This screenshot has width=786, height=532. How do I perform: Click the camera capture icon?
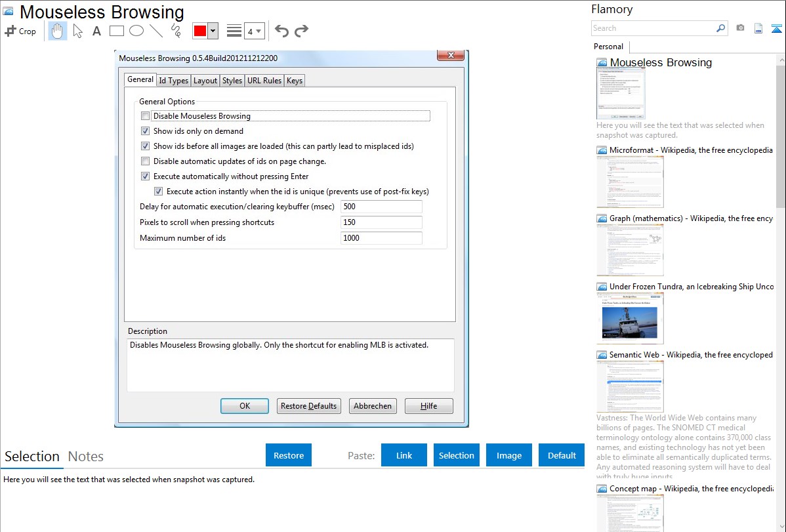tap(740, 28)
